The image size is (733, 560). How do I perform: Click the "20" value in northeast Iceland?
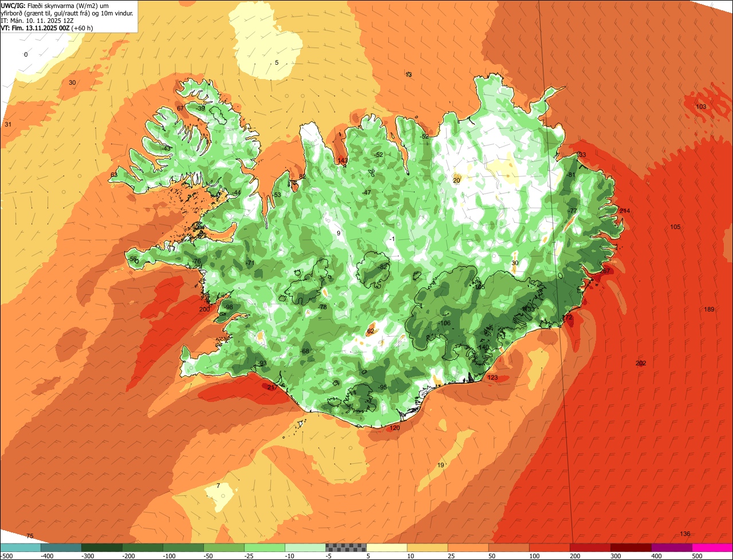click(456, 180)
